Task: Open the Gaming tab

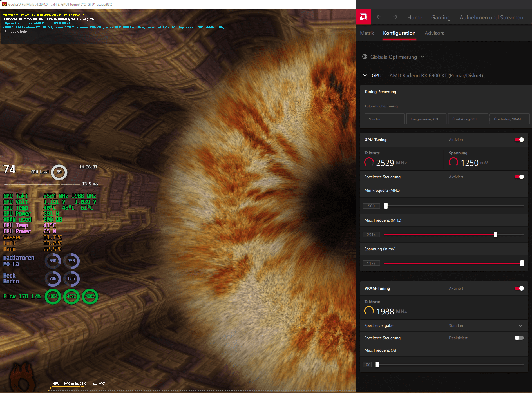Action: (x=441, y=17)
